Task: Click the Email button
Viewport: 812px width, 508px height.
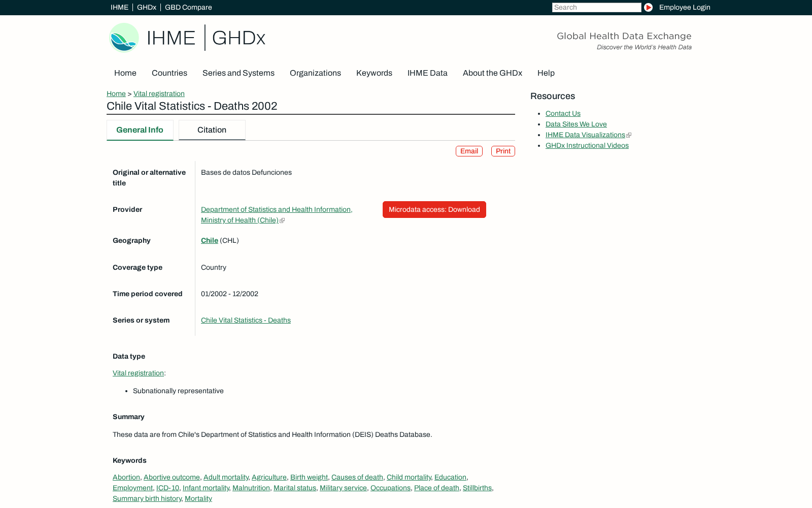Action: tap(469, 151)
